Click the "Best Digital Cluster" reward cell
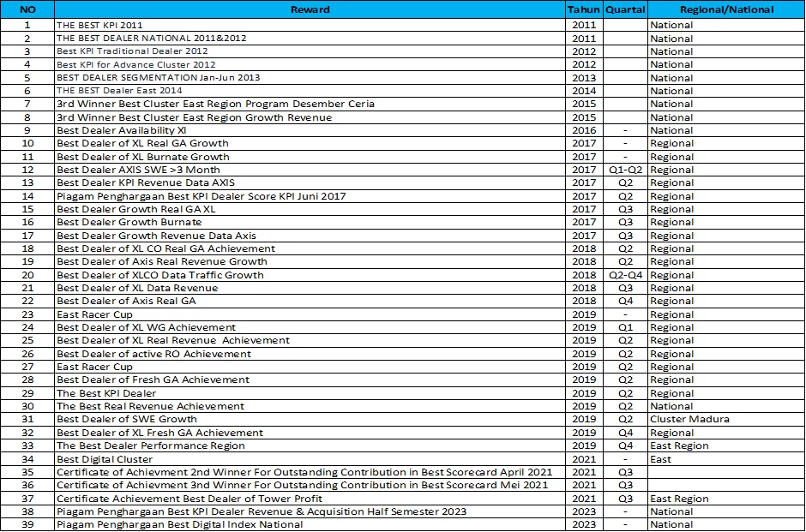The image size is (806, 532). 105,459
